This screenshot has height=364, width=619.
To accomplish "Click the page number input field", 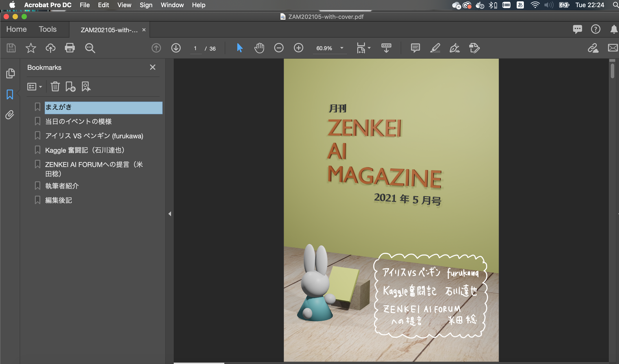I will (195, 48).
